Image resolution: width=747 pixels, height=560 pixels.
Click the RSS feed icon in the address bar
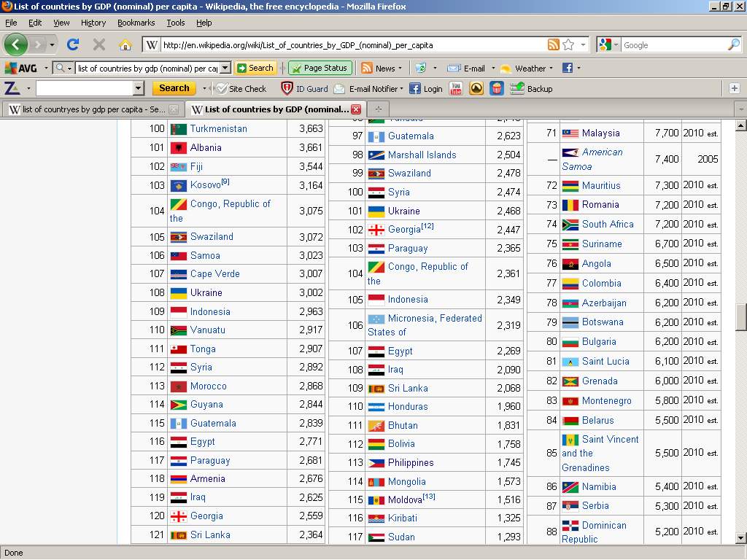554,44
